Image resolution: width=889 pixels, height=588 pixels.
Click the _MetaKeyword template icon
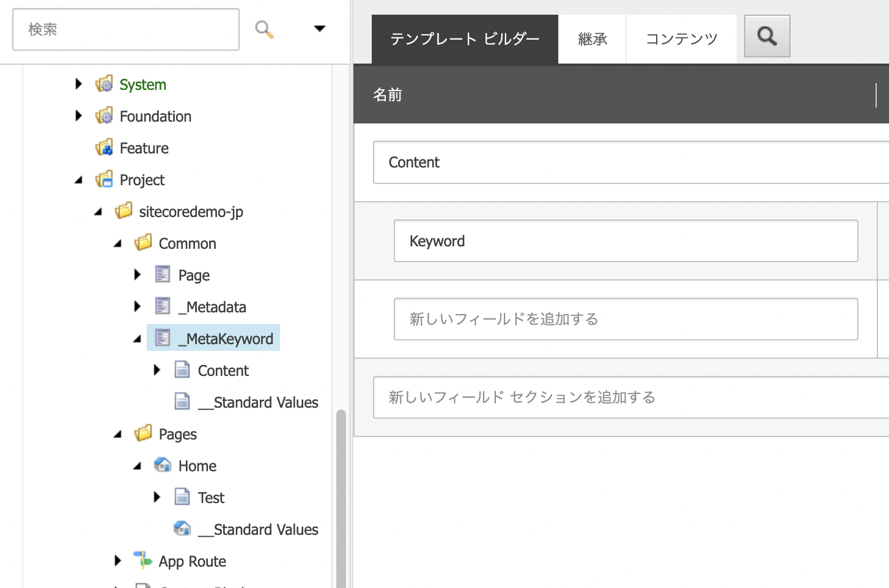point(163,338)
